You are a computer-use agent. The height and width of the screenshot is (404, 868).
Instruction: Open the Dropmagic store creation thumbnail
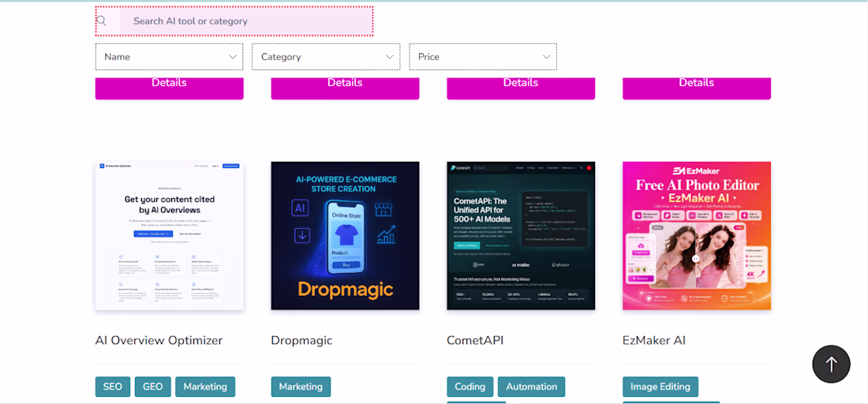pyautogui.click(x=345, y=236)
